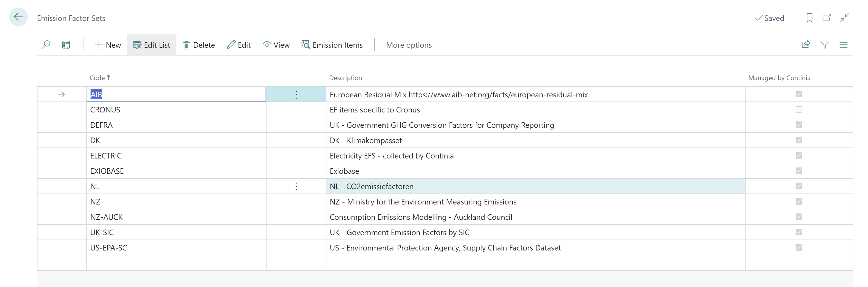Open row options for AIB
868x287 pixels.
pos(296,94)
